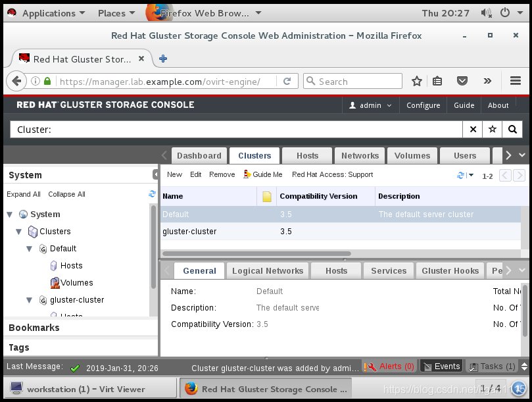Click the Pocket icon in Firefox toolbar
532x402 pixels.
[462, 81]
